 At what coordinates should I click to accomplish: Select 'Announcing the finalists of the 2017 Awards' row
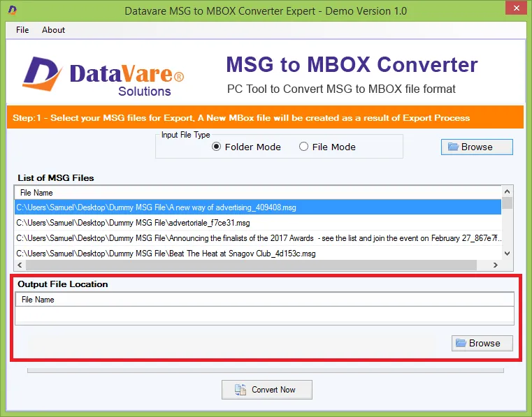[258, 238]
